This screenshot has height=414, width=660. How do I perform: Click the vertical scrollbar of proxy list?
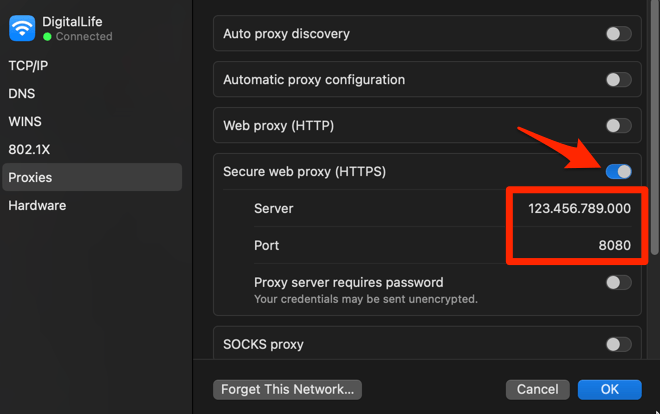click(654, 130)
